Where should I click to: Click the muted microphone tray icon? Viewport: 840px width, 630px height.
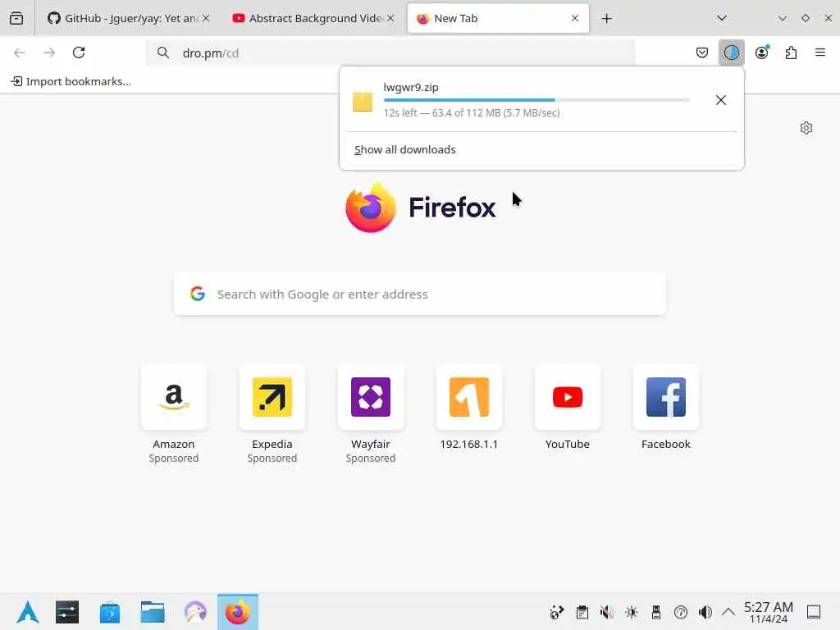(x=607, y=612)
